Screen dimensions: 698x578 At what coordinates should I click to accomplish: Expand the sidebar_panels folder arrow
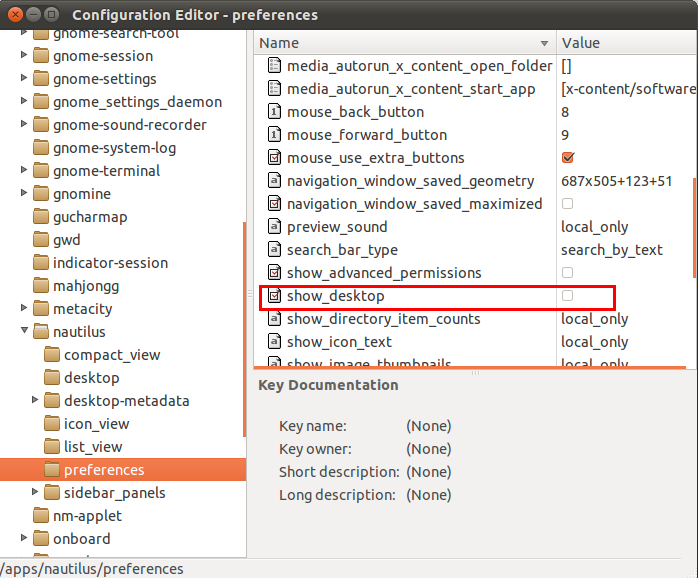coord(36,493)
